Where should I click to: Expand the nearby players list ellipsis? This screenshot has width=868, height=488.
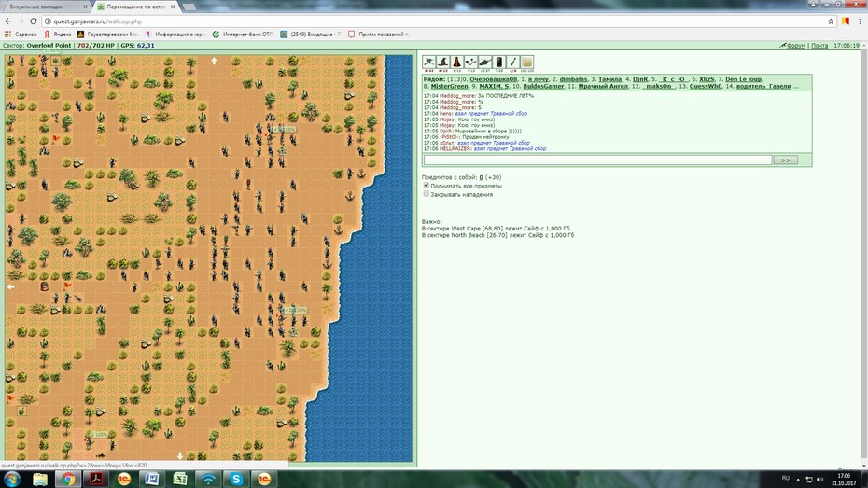click(x=795, y=87)
